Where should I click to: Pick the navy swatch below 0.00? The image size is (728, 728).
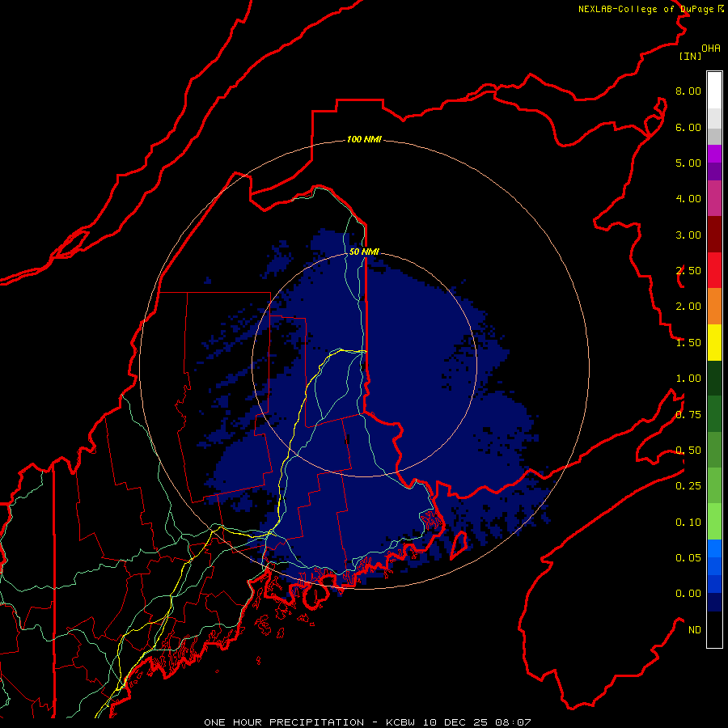pyautogui.click(x=714, y=602)
